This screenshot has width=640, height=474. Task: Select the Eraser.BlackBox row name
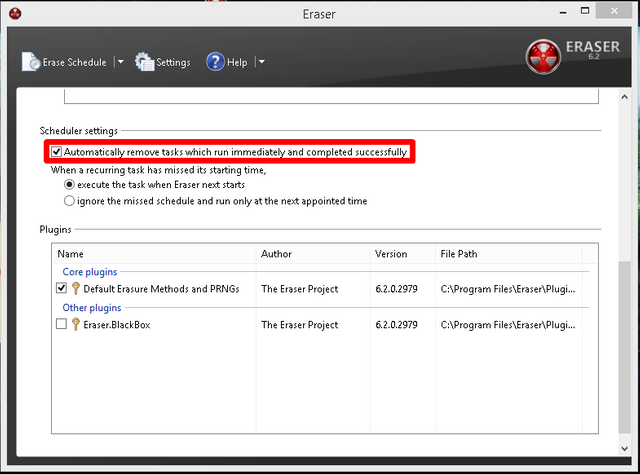point(117,325)
